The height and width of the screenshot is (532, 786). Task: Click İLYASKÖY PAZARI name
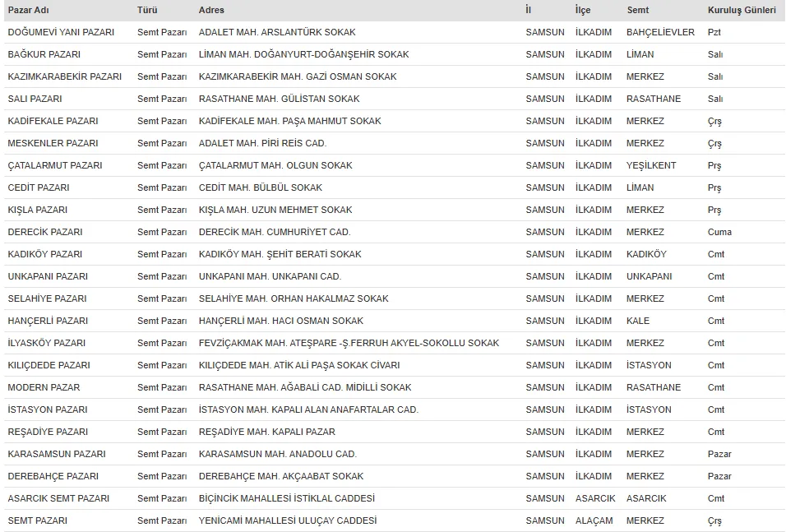[x=47, y=343]
